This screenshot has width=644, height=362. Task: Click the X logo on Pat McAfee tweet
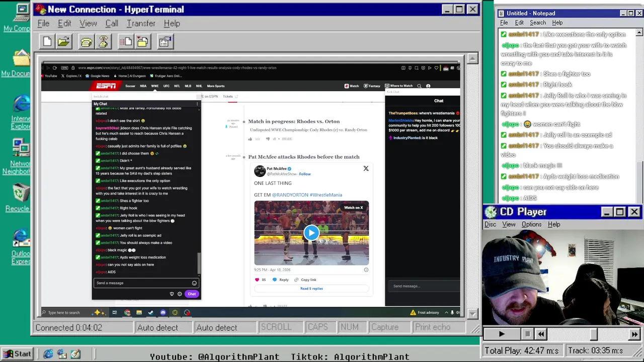point(366,168)
